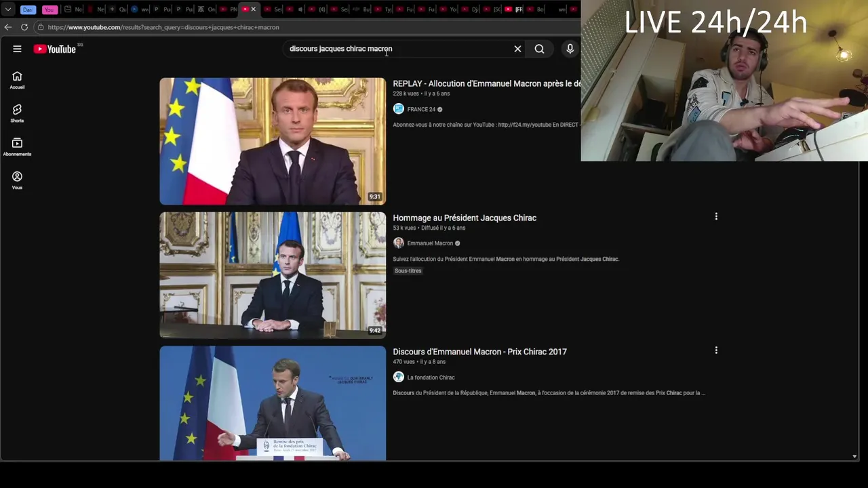868x488 pixels.
Task: Click the browser address bar URL
Action: (163, 27)
